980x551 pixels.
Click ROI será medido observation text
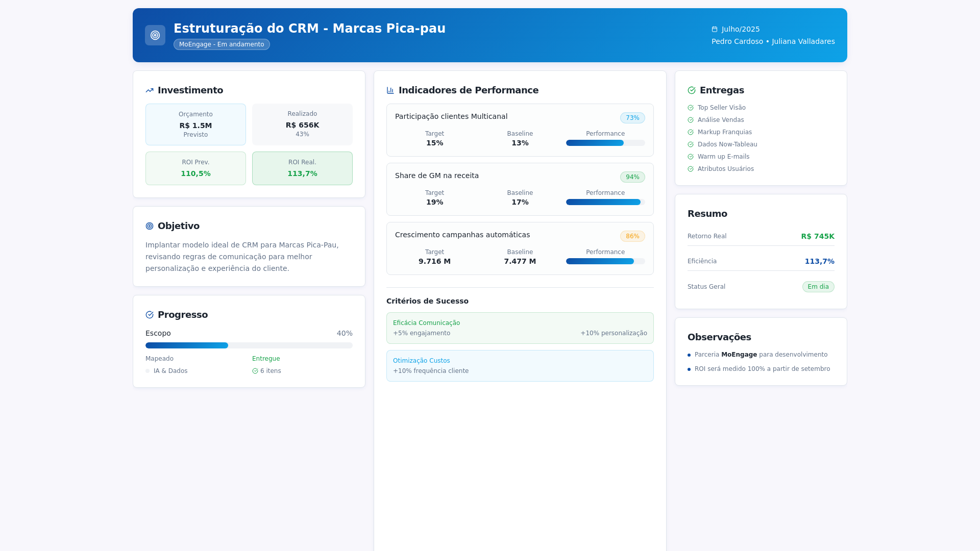coord(763,369)
